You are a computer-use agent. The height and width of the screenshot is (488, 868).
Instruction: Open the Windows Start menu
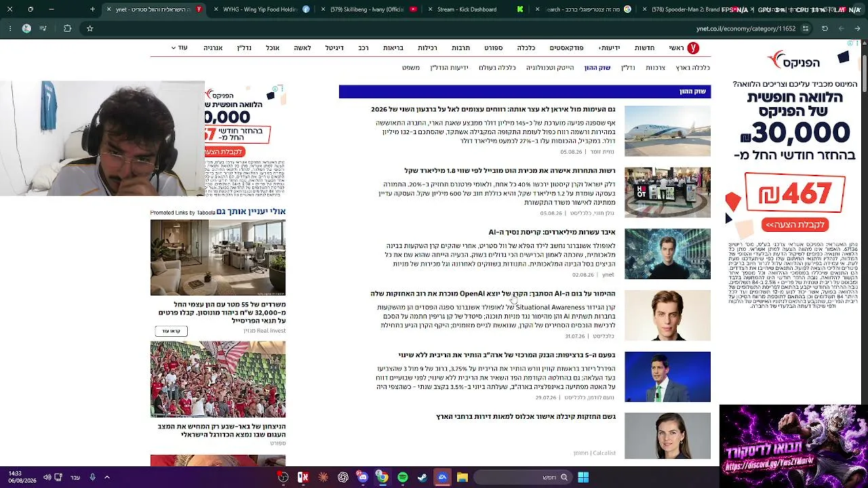click(x=583, y=477)
